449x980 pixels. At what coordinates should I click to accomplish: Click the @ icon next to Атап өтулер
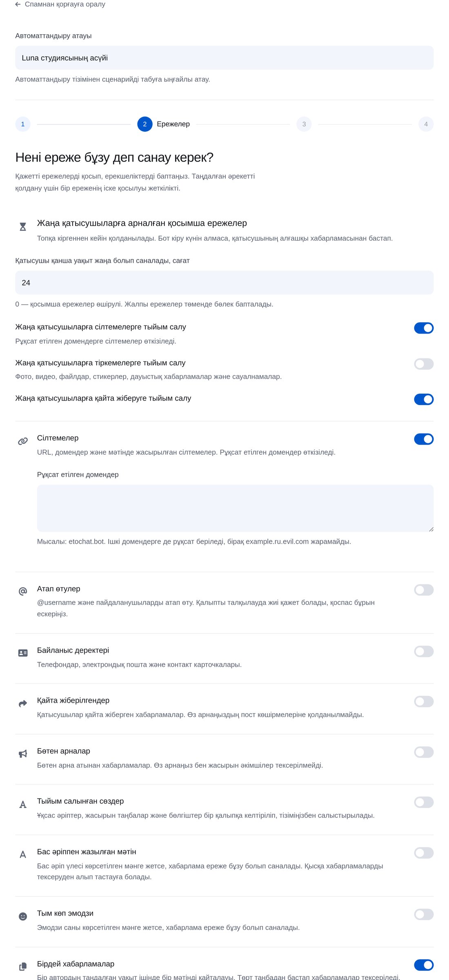23,591
